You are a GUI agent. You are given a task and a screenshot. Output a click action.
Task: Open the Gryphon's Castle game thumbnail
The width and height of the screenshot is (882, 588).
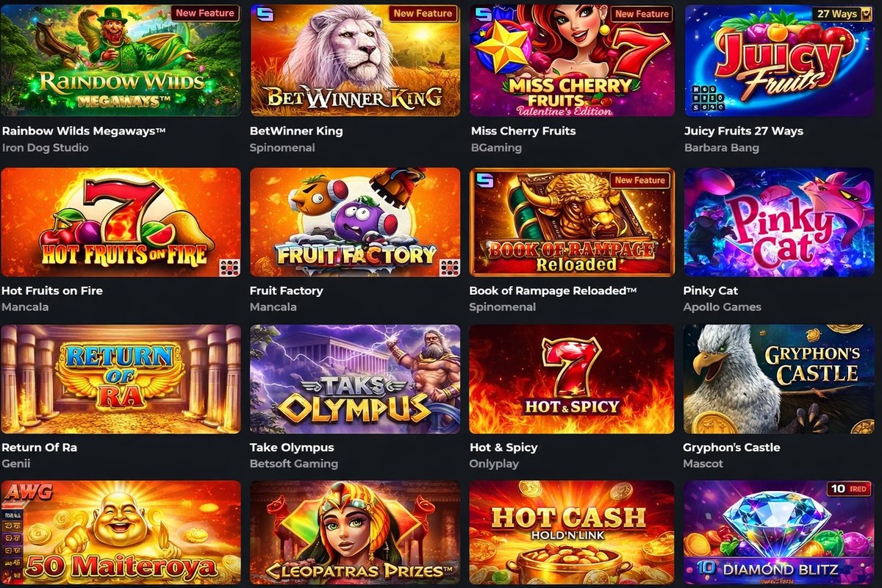pyautogui.click(x=782, y=379)
